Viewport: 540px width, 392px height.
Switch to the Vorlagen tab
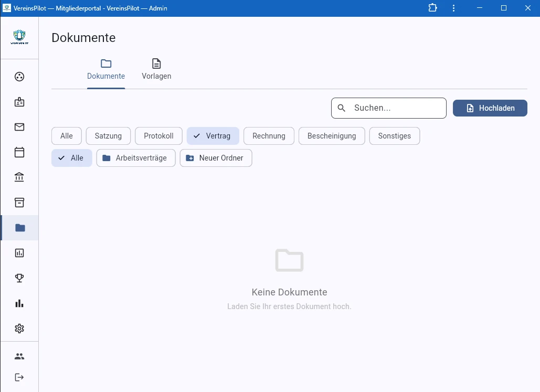[x=156, y=69]
